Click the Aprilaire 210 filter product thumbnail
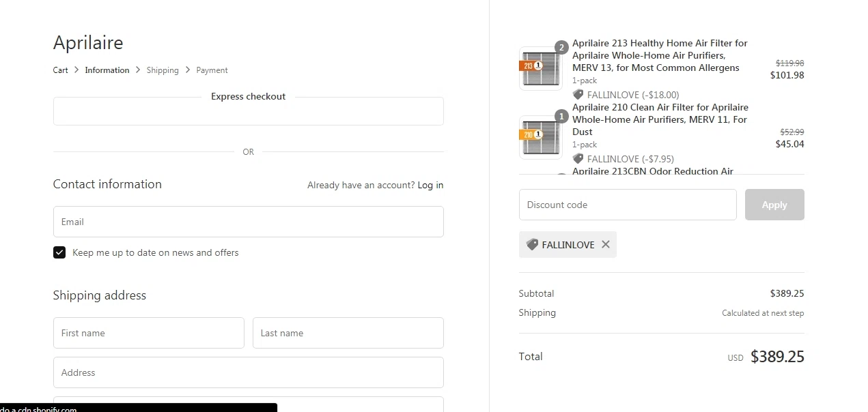 (541, 137)
